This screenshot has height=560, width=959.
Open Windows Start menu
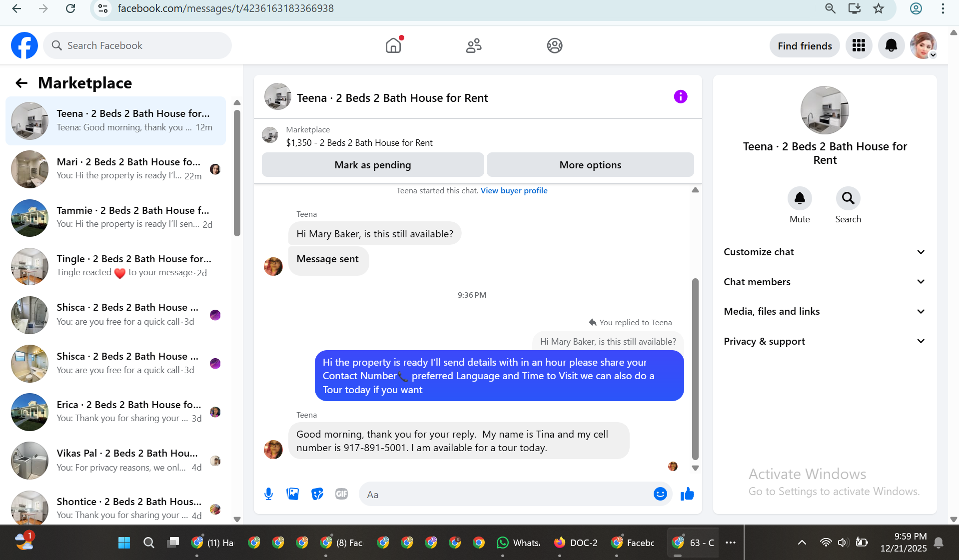124,543
